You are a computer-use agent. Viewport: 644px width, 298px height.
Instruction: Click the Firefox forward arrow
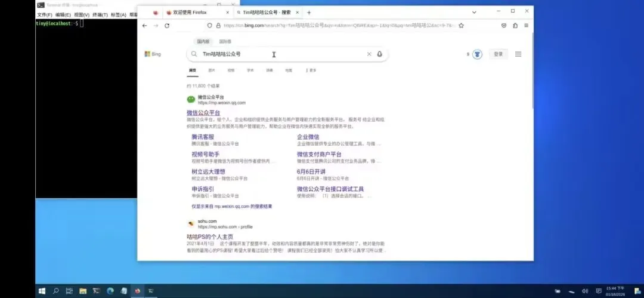coord(156,26)
